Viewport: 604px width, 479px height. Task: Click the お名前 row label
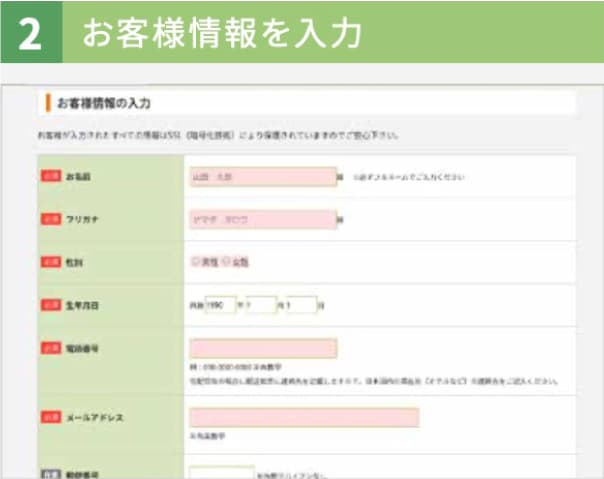click(78, 177)
